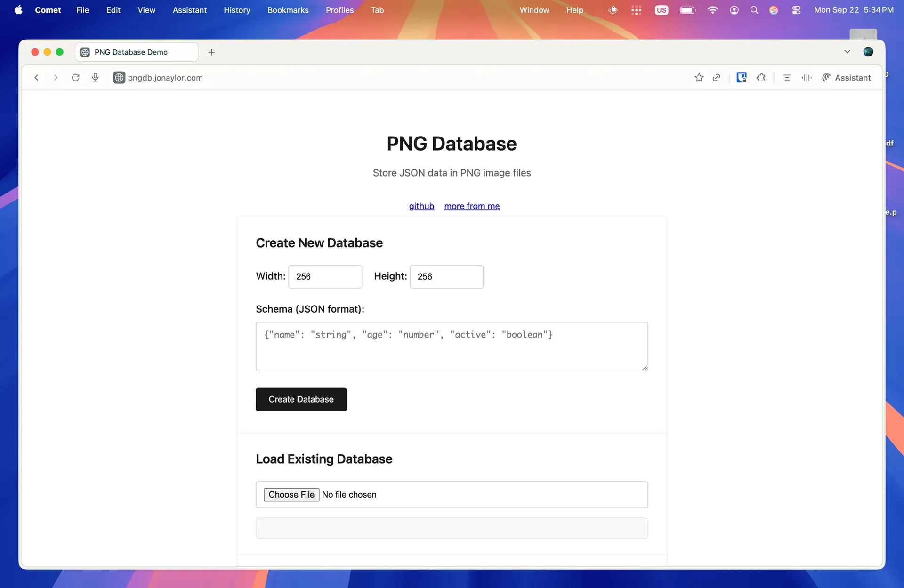Open Spotlight search in the menu bar

point(754,10)
